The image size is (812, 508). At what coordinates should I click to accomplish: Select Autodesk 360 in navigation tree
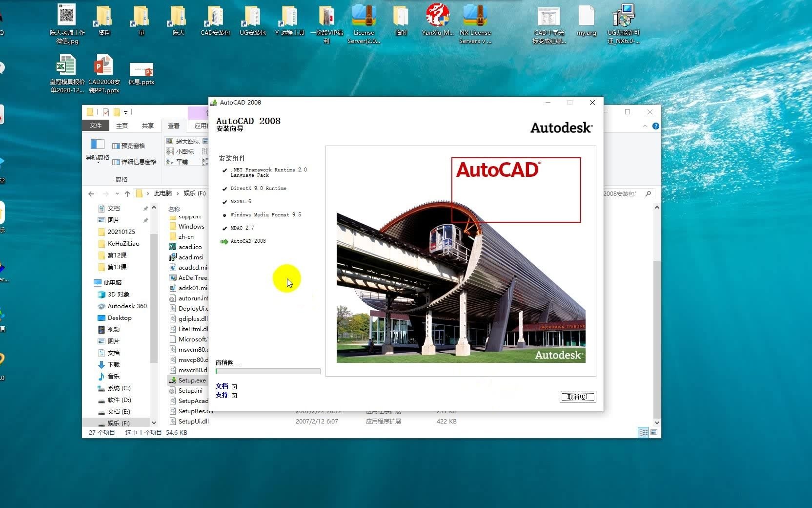(122, 306)
